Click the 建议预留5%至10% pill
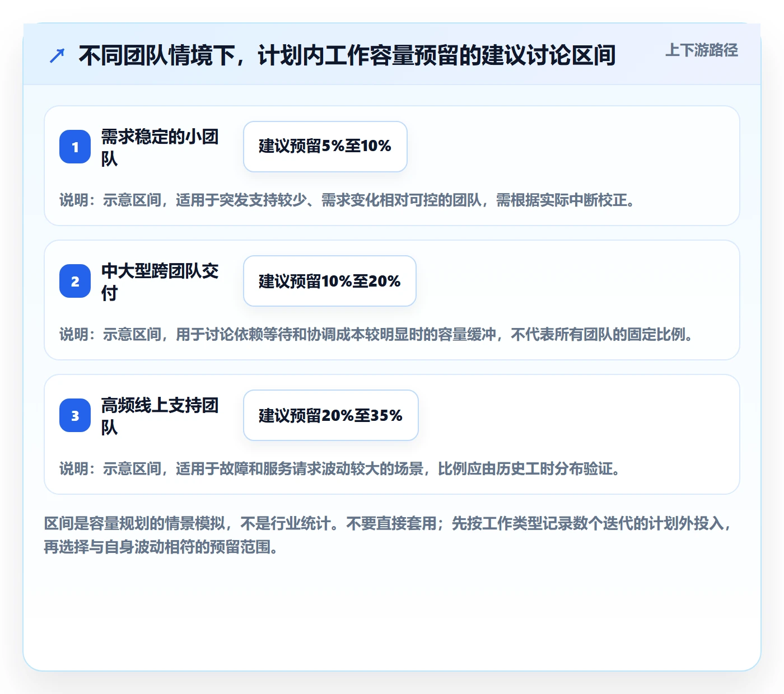 (325, 147)
